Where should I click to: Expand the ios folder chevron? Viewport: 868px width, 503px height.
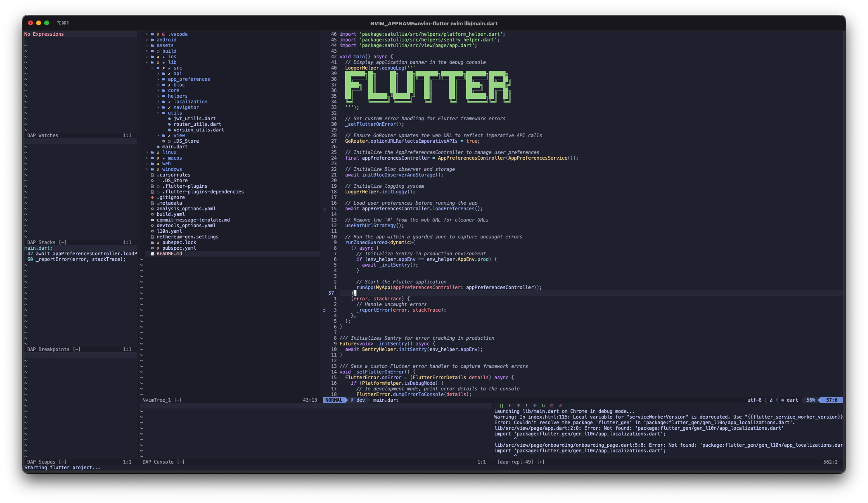(x=147, y=57)
